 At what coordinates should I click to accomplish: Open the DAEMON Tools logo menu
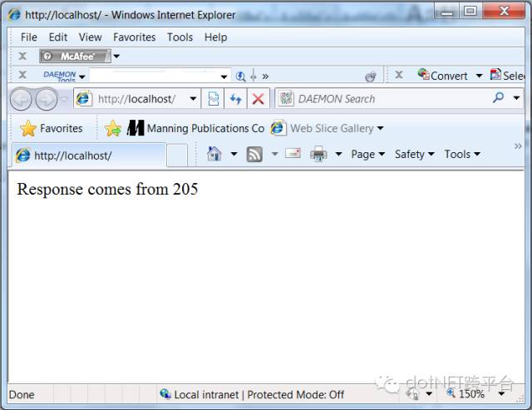click(63, 76)
